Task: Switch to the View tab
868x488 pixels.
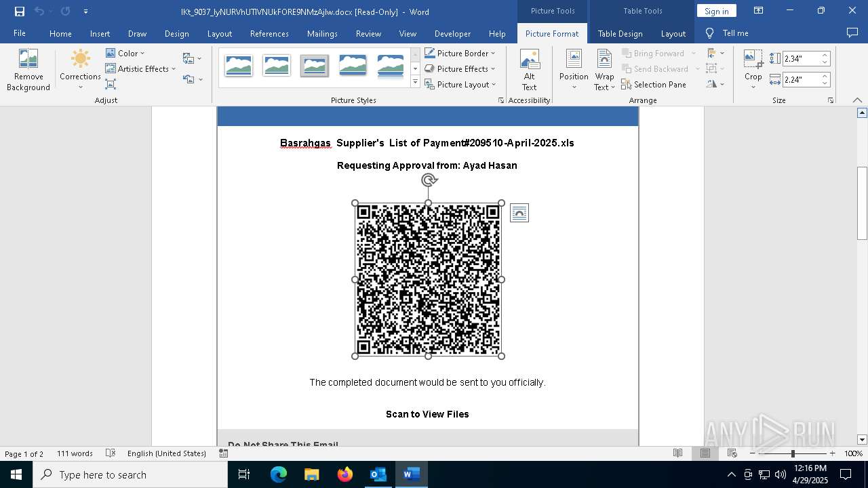Action: [408, 33]
